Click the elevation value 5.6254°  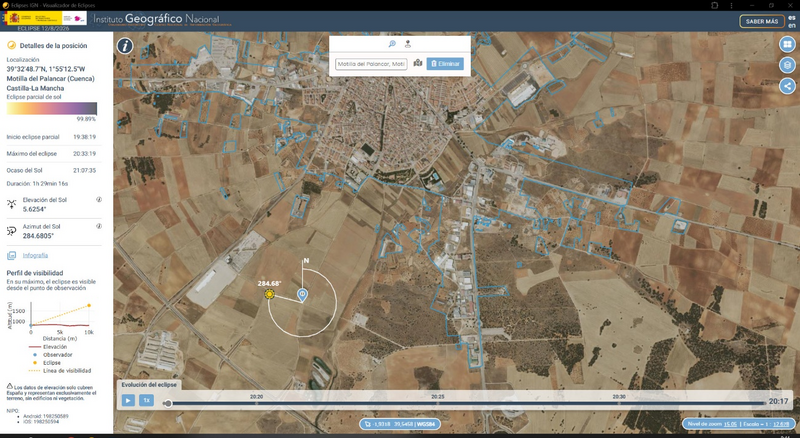pos(35,209)
